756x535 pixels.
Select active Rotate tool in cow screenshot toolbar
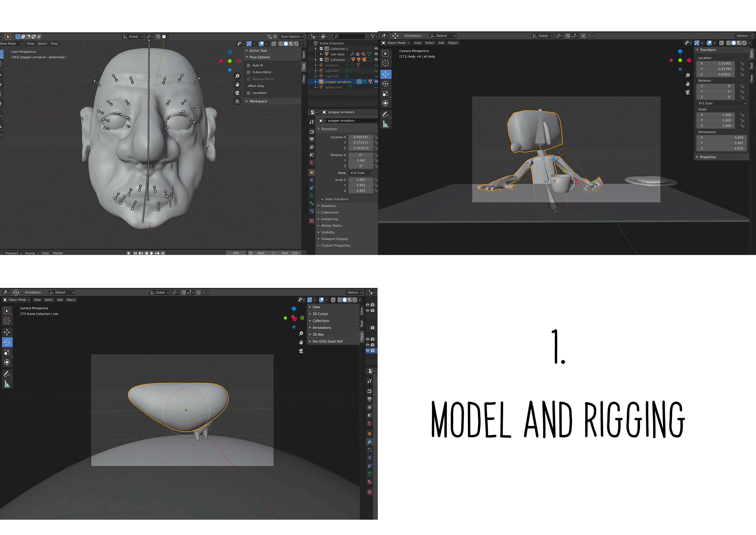7,342
